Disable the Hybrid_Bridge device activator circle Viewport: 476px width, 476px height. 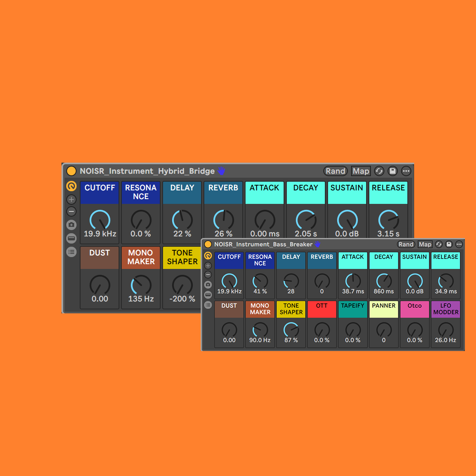pyautogui.click(x=72, y=171)
